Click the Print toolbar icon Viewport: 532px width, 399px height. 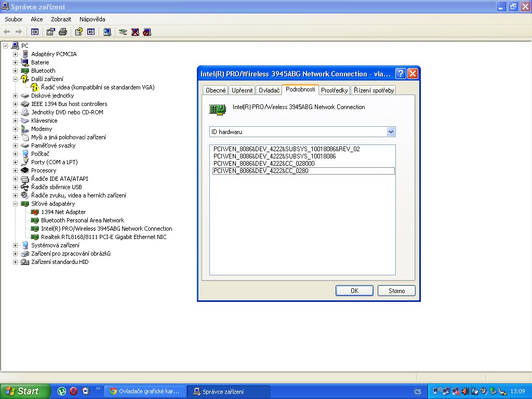click(x=63, y=32)
